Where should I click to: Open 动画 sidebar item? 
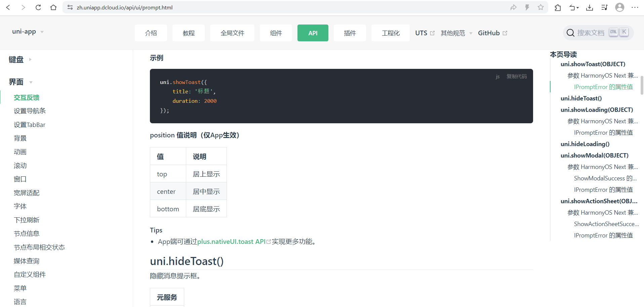coord(20,152)
